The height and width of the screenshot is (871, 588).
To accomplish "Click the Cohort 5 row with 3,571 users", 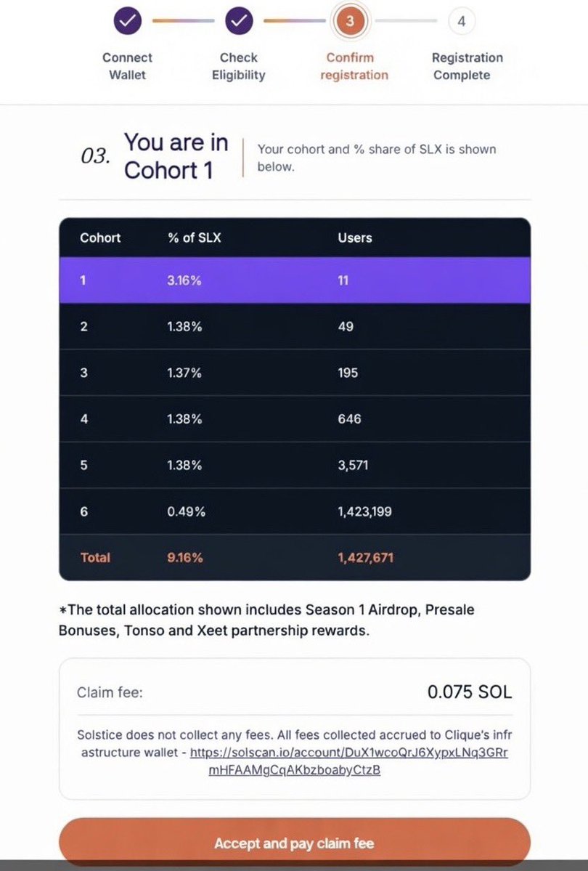I will click(294, 465).
